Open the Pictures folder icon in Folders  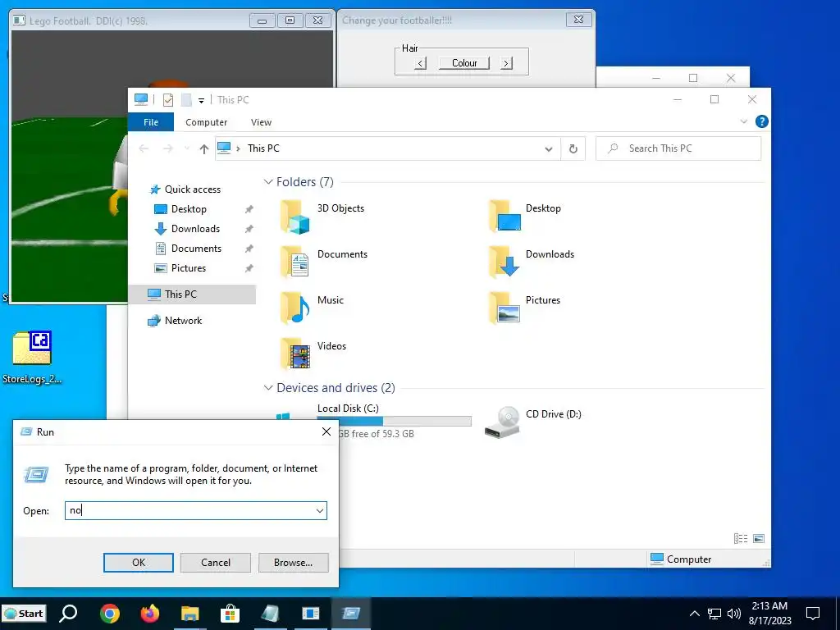coord(504,308)
